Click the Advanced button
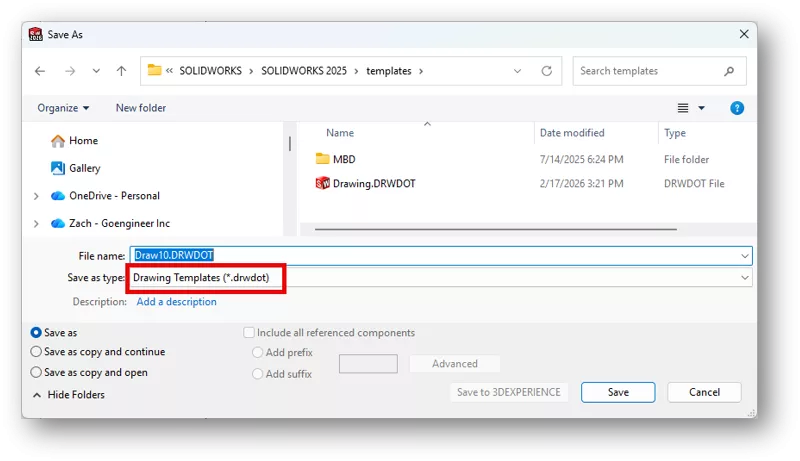Image resolution: width=800 pixels, height=461 pixels. (x=455, y=364)
